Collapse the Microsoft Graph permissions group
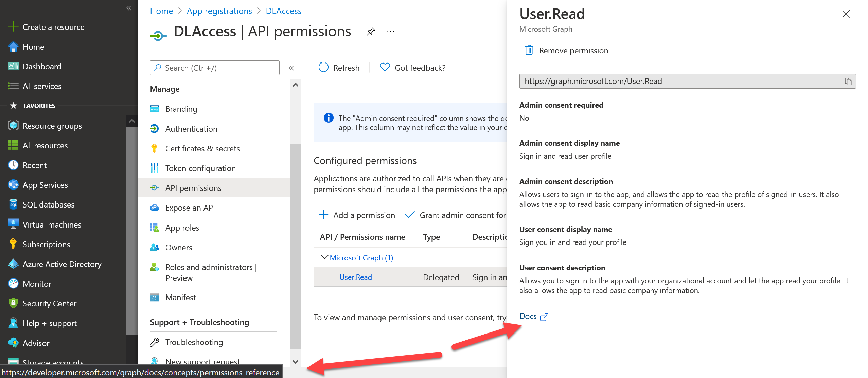The height and width of the screenshot is (378, 868). 324,257
